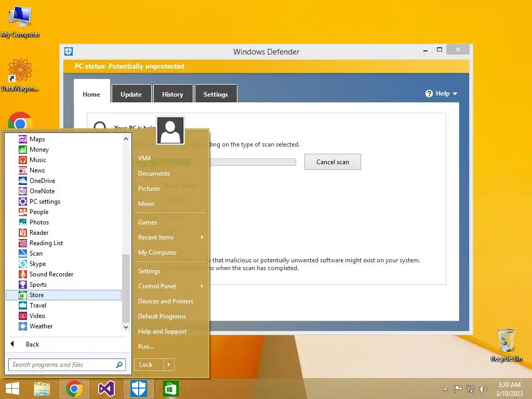The height and width of the screenshot is (399, 532).
Task: Select the DataWagon desktop shortcut
Action: (20, 75)
